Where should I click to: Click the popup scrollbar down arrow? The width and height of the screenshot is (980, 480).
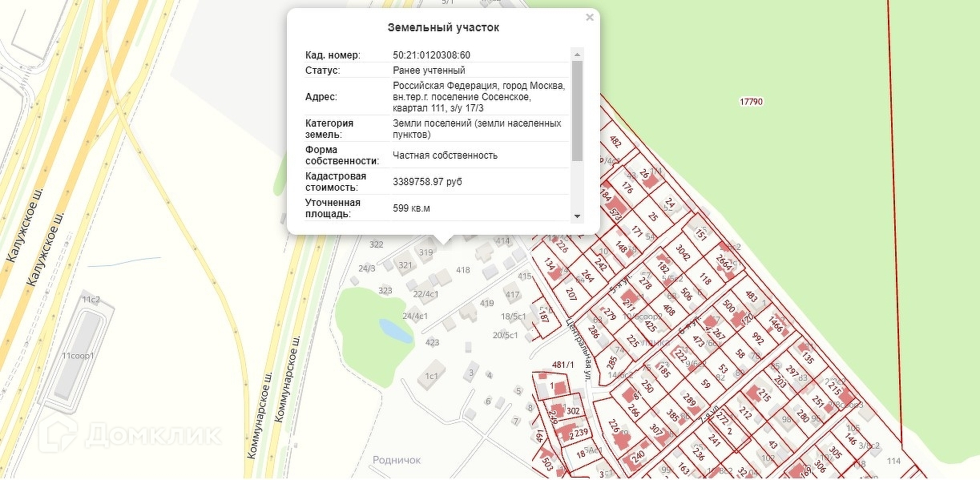(577, 216)
